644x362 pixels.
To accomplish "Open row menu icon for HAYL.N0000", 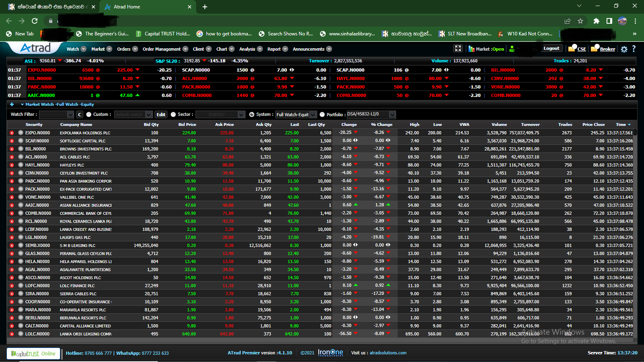I will coord(20,165).
